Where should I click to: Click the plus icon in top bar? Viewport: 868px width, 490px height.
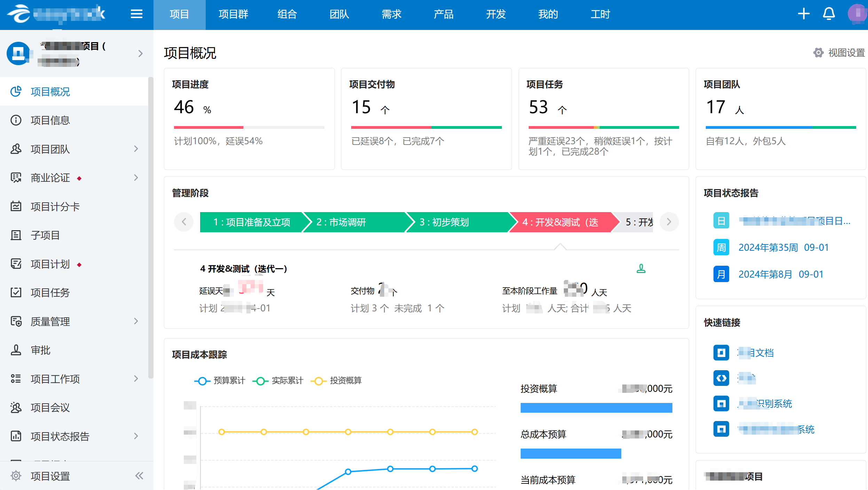804,14
